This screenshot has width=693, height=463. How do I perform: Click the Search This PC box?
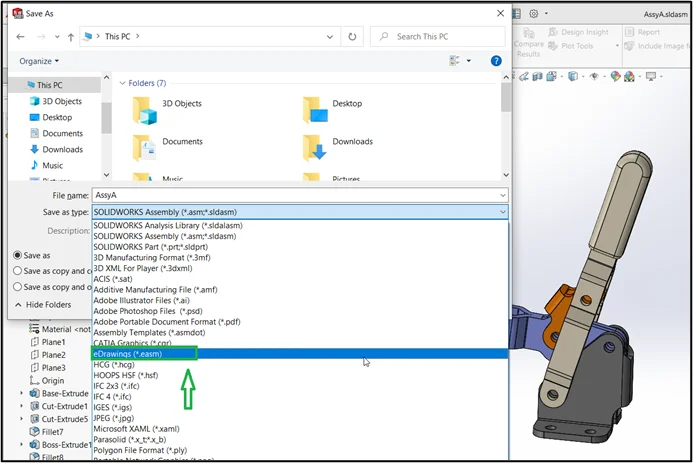(438, 37)
